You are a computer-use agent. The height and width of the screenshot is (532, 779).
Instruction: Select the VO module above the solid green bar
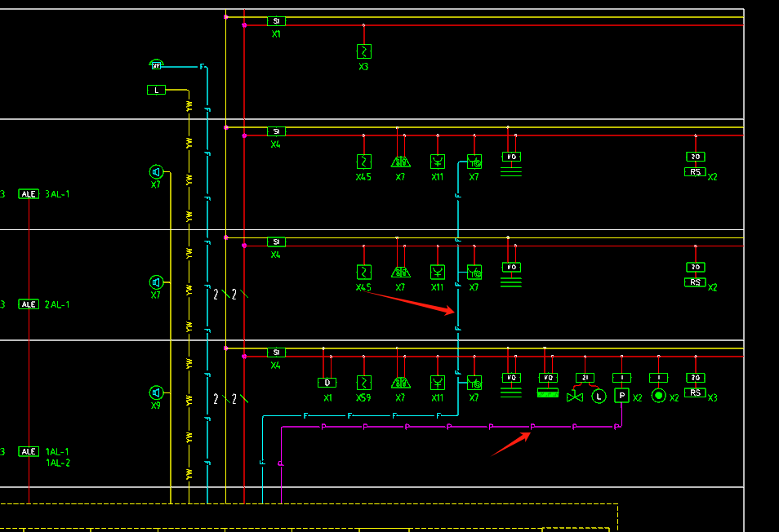(548, 378)
